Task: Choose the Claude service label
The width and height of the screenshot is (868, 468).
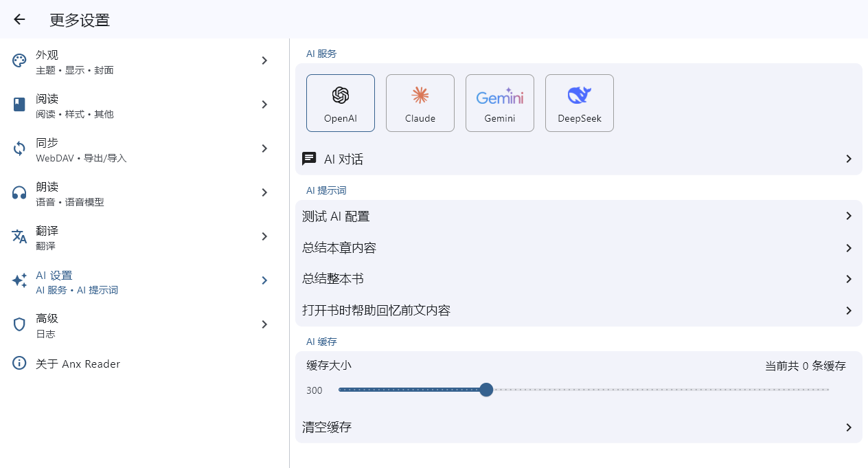Action: [420, 118]
